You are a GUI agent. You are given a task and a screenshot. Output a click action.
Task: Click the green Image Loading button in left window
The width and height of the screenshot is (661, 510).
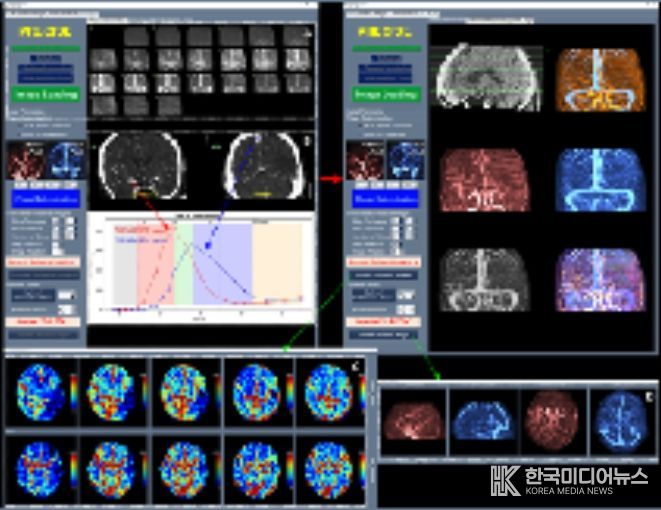[x=45, y=95]
